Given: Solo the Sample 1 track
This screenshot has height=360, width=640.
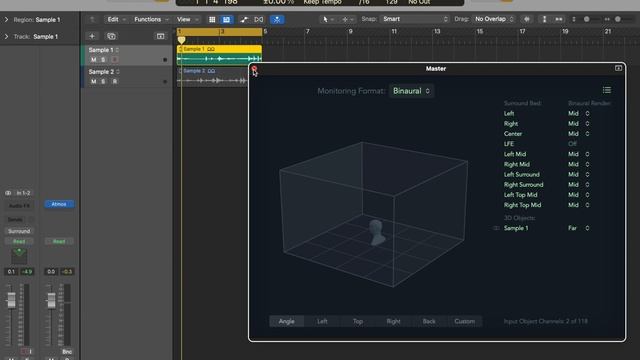Looking at the screenshot, I should tap(103, 60).
